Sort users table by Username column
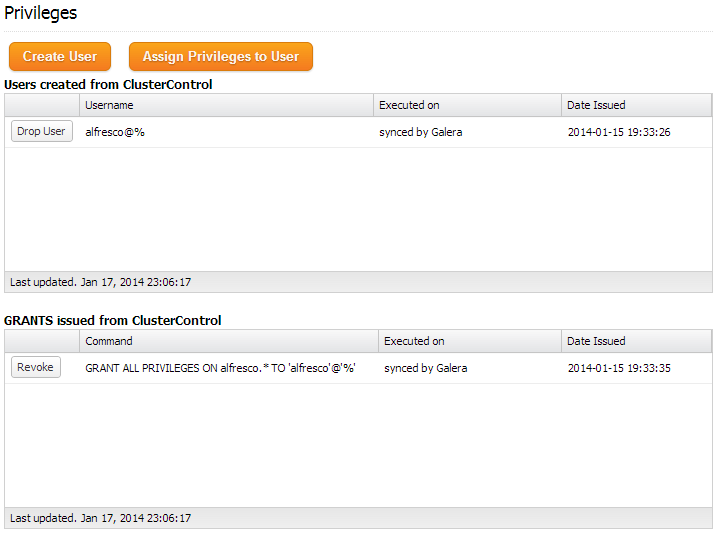Screen dimensions: 719x534 click(109, 105)
